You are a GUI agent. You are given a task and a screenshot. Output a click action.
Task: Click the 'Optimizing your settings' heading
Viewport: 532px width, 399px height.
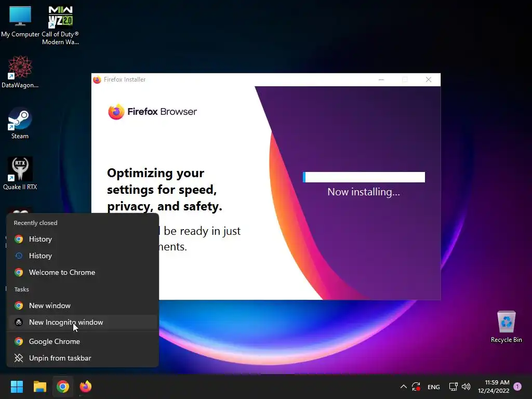[165, 190]
